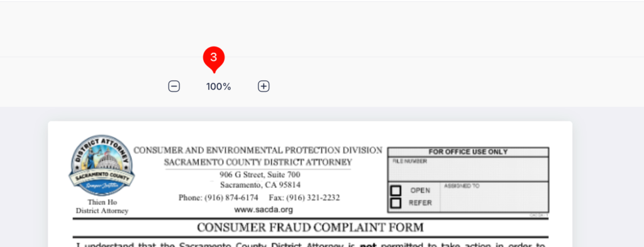644x247 pixels.
Task: Click the 100% zoom level indicator
Action: (218, 87)
